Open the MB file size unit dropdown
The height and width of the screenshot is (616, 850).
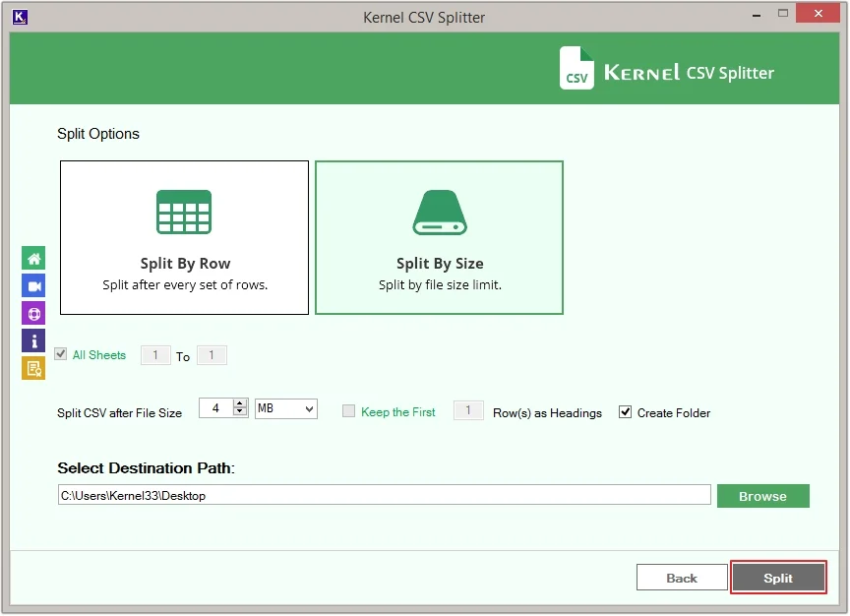click(x=285, y=408)
